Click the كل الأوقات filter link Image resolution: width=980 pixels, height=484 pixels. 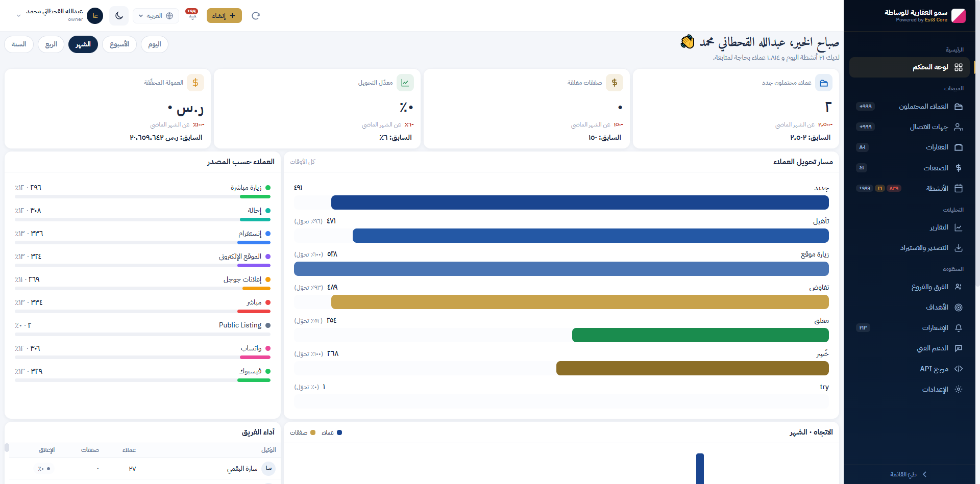click(303, 162)
